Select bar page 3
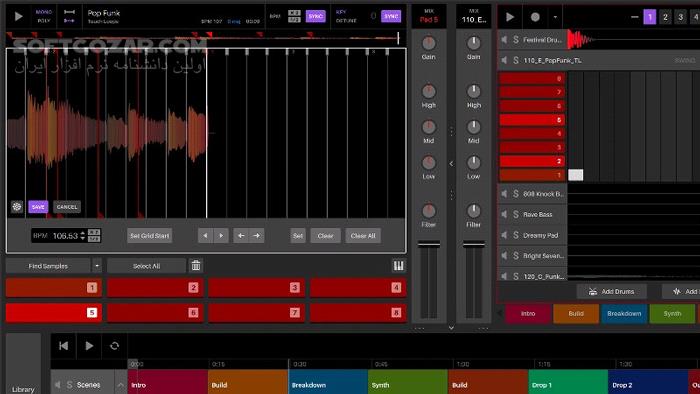 click(680, 17)
